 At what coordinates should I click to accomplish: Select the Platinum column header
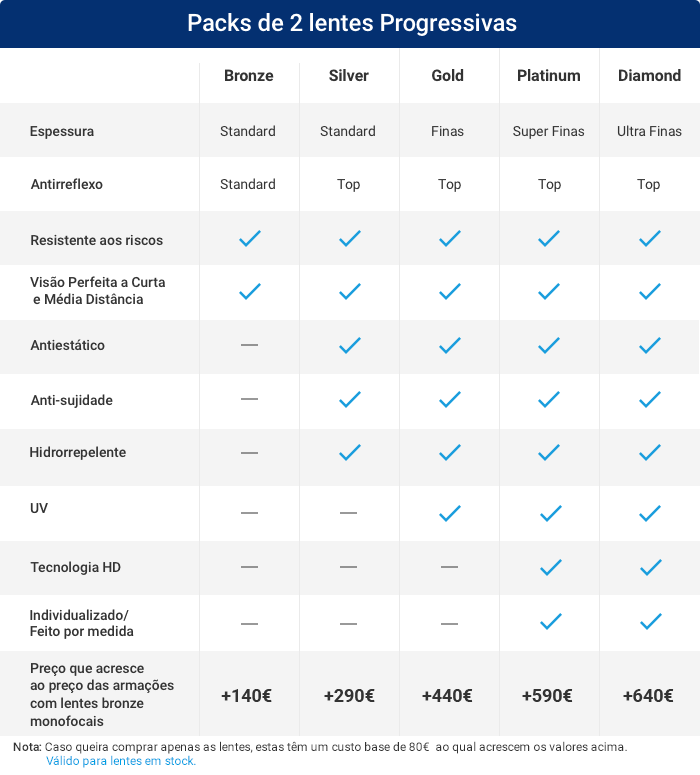(x=549, y=76)
